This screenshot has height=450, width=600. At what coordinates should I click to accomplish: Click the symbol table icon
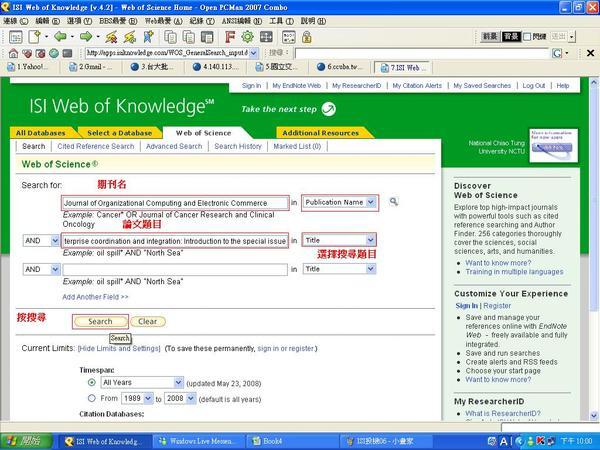tap(289, 37)
